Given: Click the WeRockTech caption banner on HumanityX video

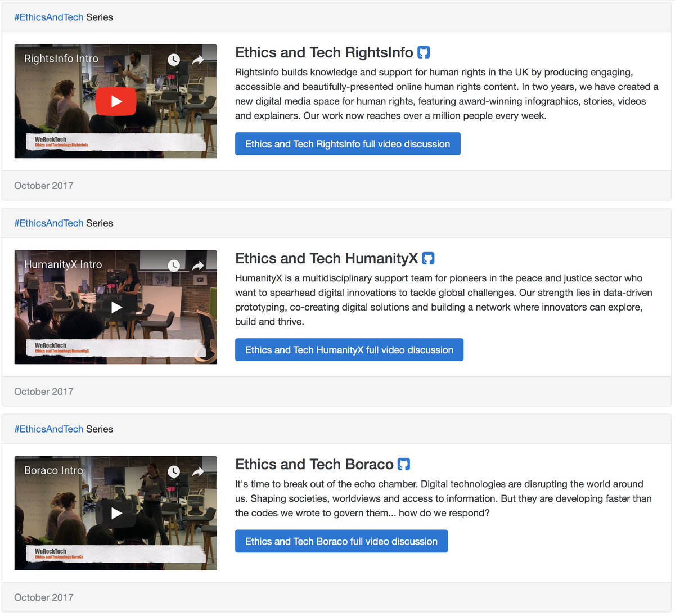Looking at the screenshot, I should click(x=115, y=348).
